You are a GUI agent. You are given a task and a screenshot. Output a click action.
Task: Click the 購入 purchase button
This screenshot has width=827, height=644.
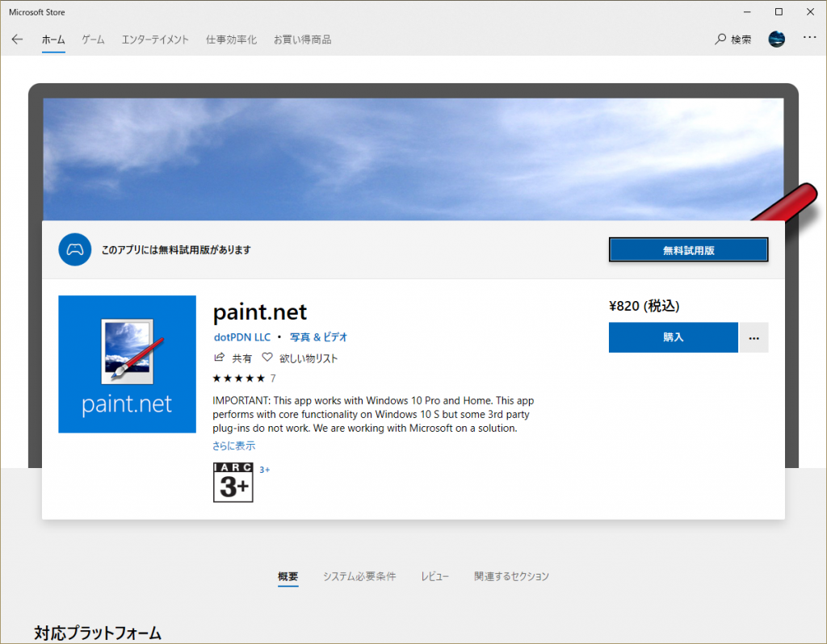point(673,337)
